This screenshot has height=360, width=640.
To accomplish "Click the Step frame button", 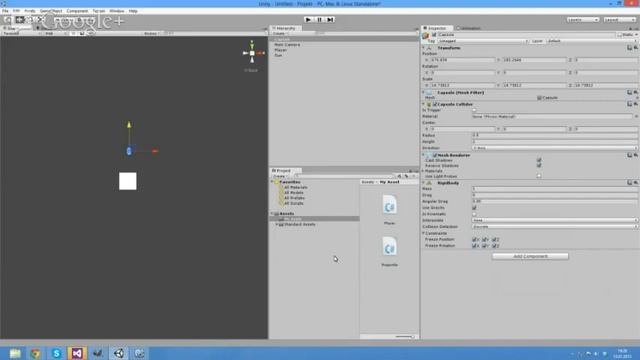I will point(330,20).
